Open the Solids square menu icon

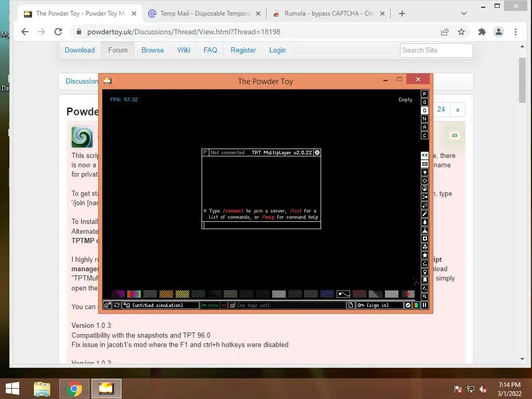click(424, 238)
